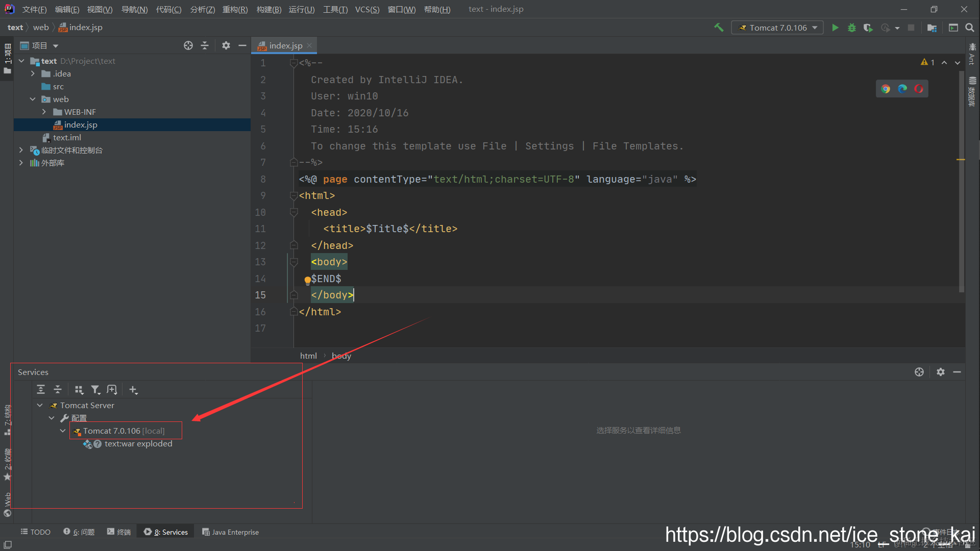This screenshot has width=980, height=551.
Task: Click the filter icon in the Services toolbar
Action: click(x=95, y=390)
